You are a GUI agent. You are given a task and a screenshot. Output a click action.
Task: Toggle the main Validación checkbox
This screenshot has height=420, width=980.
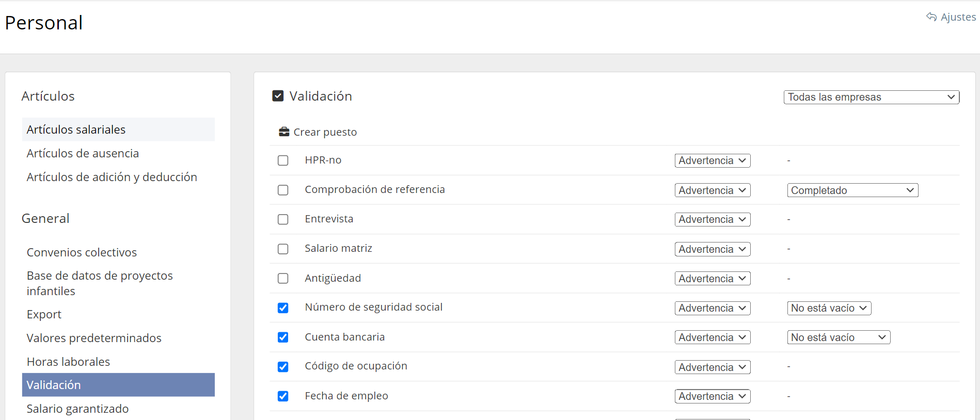click(x=278, y=96)
